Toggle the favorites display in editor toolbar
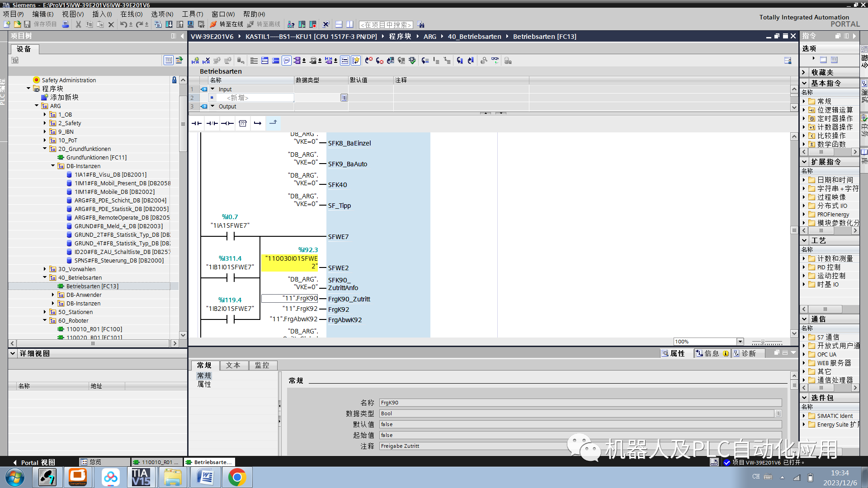This screenshot has height=488, width=868. tap(356, 61)
